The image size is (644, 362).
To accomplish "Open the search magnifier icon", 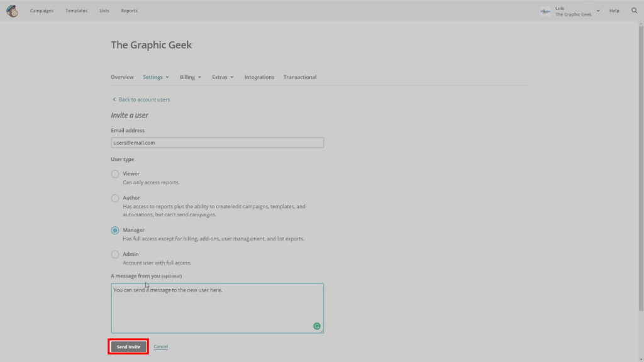I will click(634, 11).
